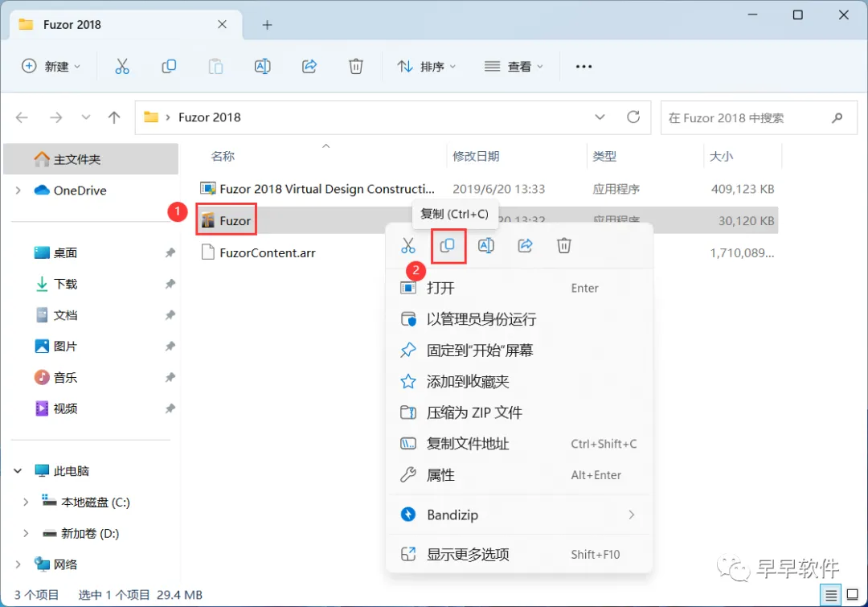Open recent locations dropdown chevron
The width and height of the screenshot is (868, 607).
(86, 117)
